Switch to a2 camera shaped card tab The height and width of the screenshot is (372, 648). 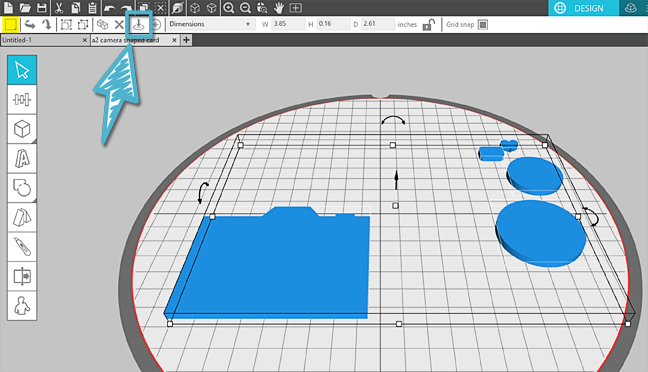pos(130,40)
